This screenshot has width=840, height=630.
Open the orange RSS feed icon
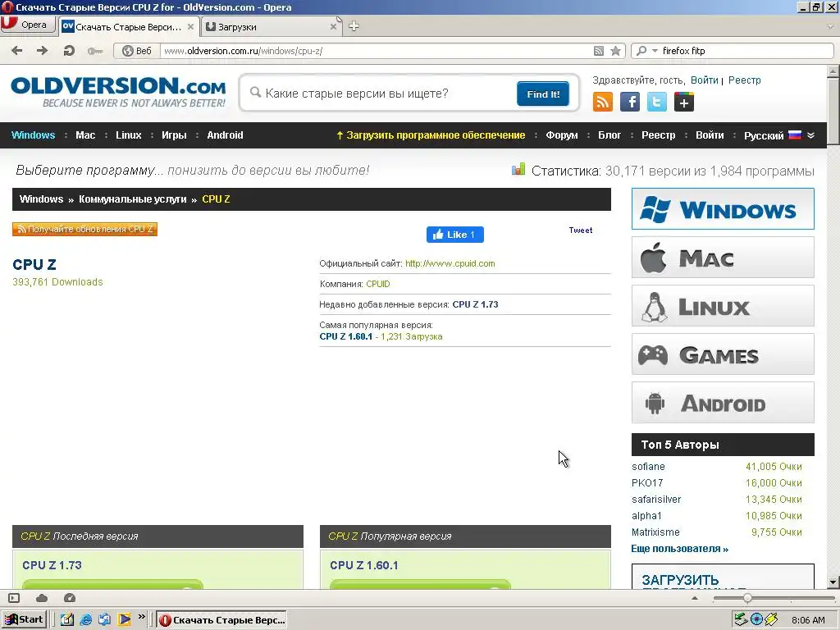coord(603,102)
